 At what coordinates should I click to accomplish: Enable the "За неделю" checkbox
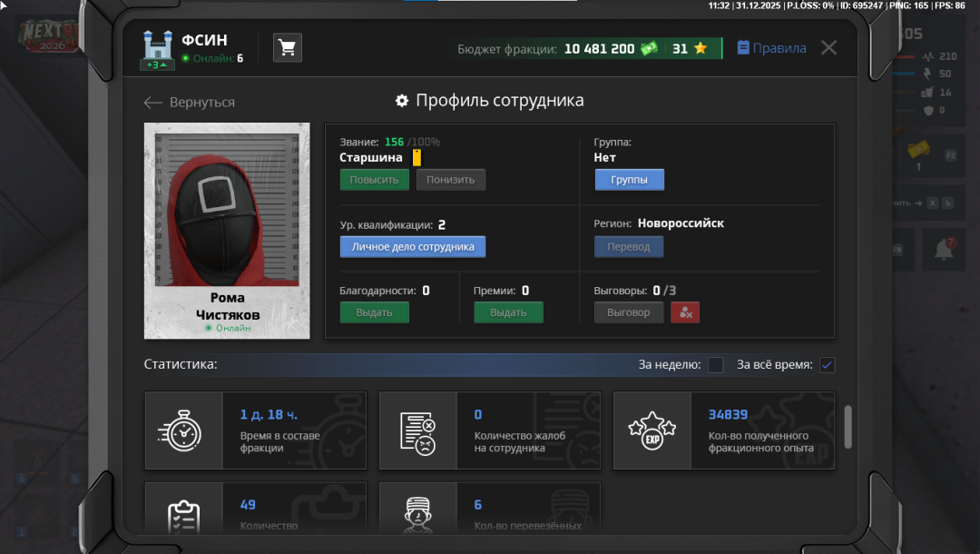point(716,365)
